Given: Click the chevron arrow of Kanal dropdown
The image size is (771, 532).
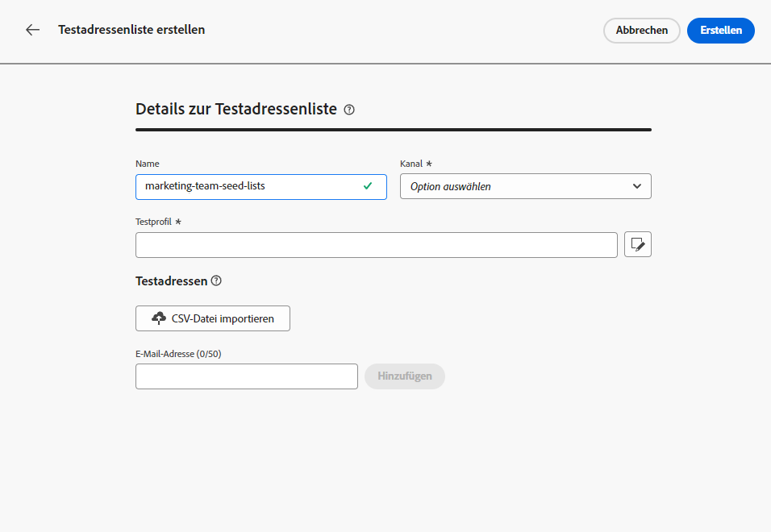Looking at the screenshot, I should click(x=637, y=186).
